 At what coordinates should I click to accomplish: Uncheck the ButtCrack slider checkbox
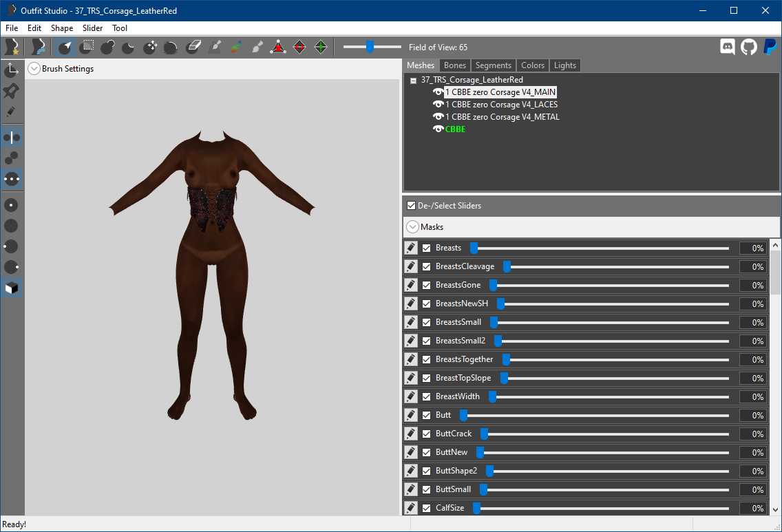(x=426, y=434)
